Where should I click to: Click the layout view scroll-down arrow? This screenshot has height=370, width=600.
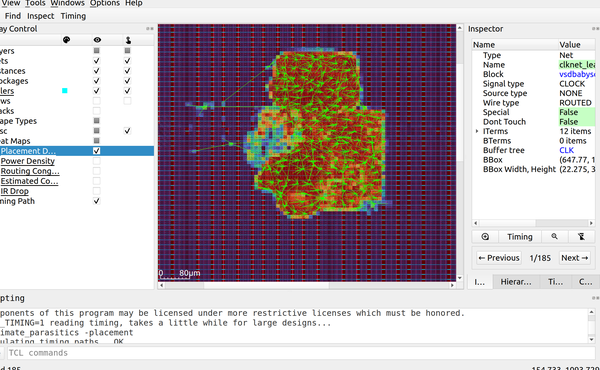(x=460, y=278)
